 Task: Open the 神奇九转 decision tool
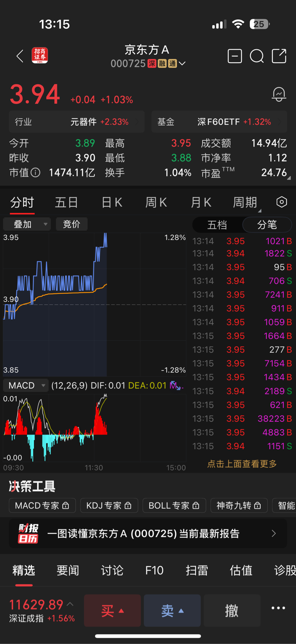click(239, 505)
